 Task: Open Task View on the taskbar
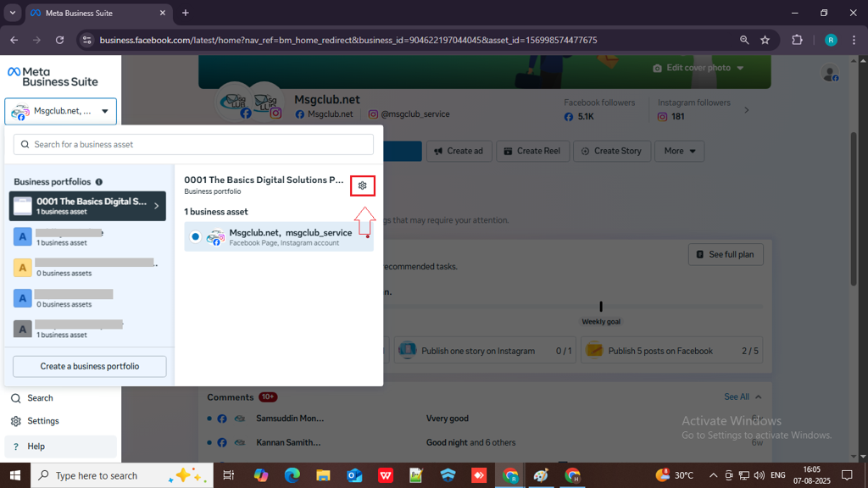pyautogui.click(x=228, y=475)
